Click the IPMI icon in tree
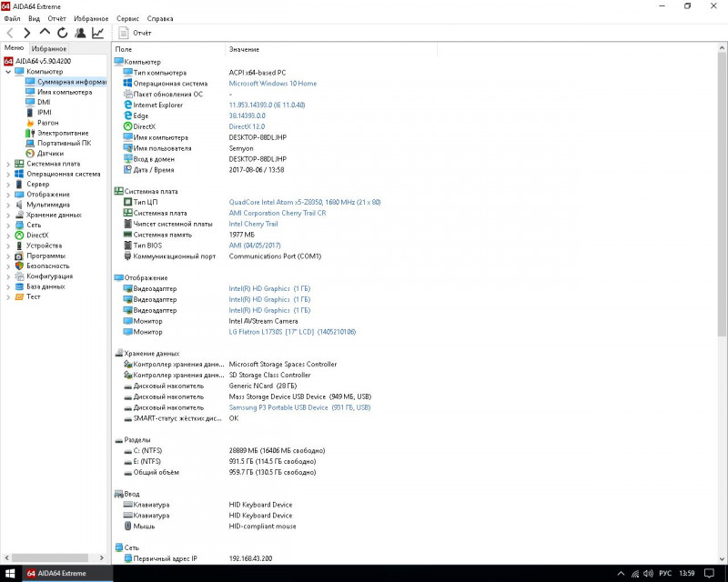This screenshot has height=582, width=728. tap(30, 113)
